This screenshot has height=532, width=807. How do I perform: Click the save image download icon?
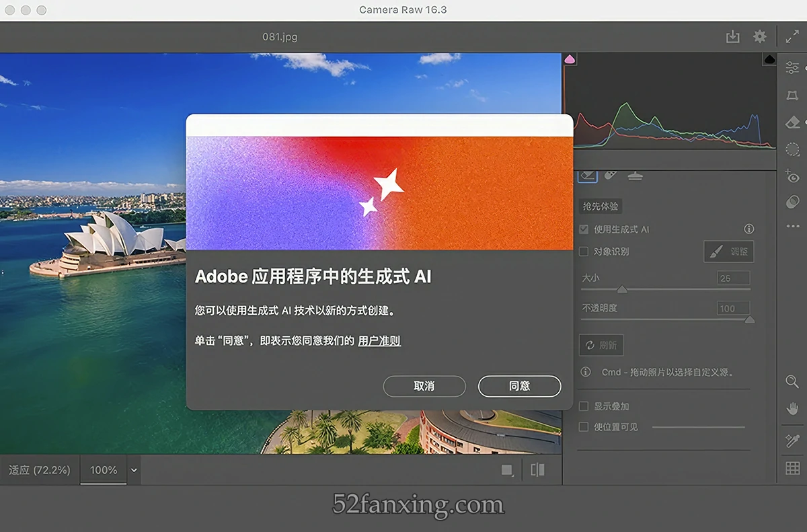[x=733, y=37]
